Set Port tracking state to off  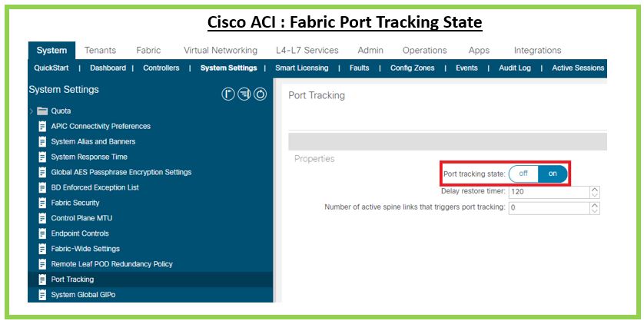click(x=523, y=174)
